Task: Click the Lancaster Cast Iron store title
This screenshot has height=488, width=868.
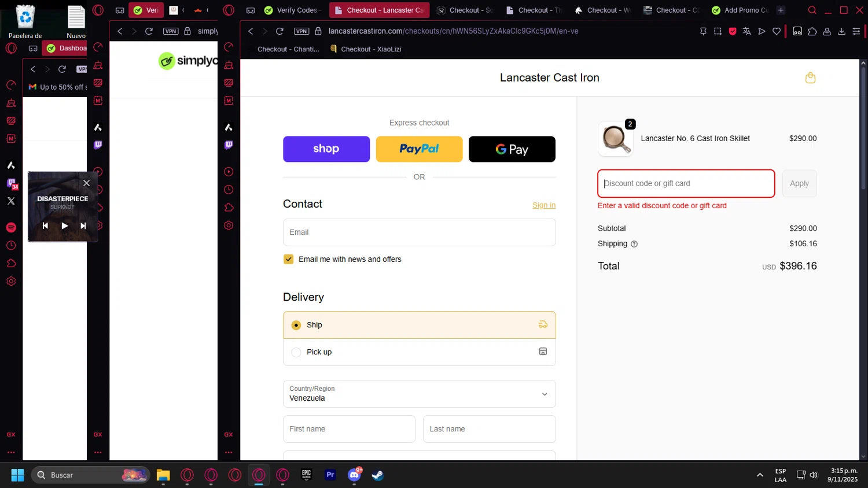Action: pyautogui.click(x=550, y=77)
